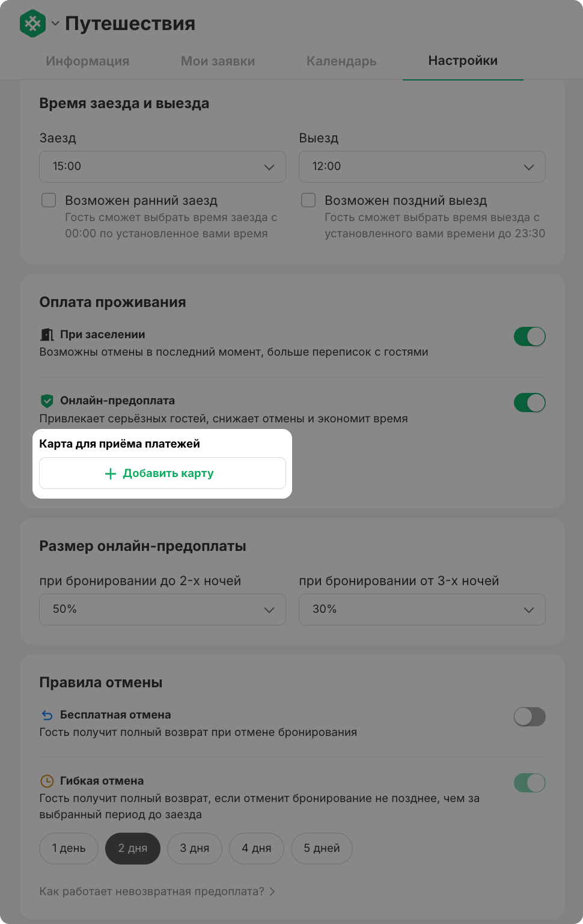Click the green hexagon app logo
Viewport: 583px width, 924px height.
point(33,23)
